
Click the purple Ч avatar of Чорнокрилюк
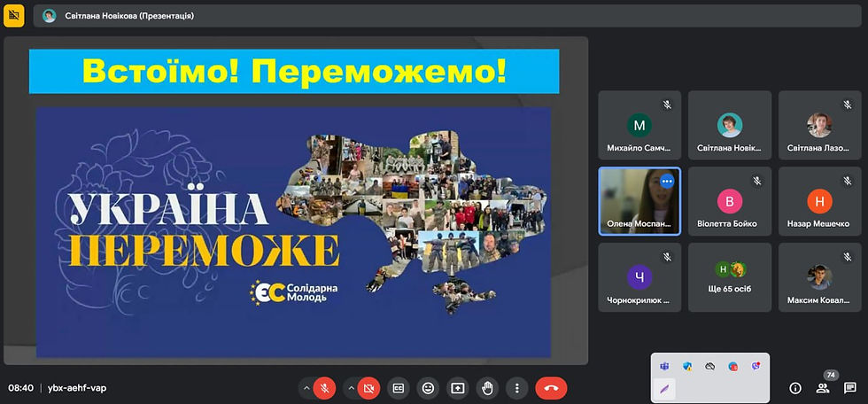[x=639, y=277]
